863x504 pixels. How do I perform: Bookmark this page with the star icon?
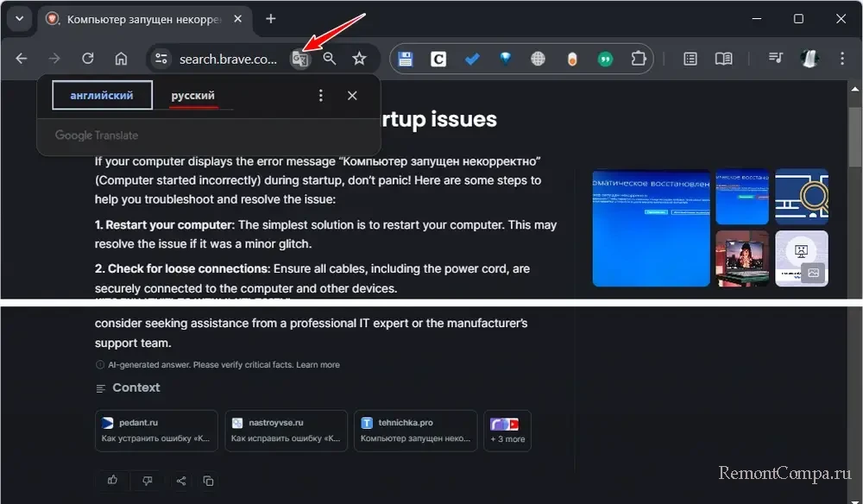(x=359, y=59)
